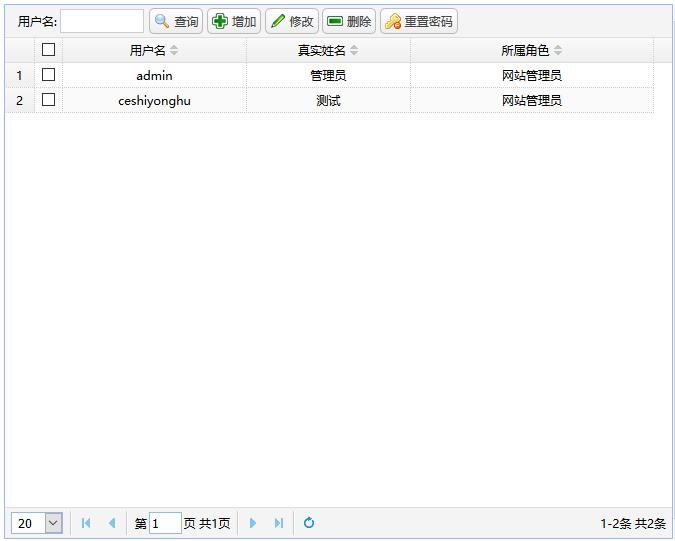This screenshot has height=541, width=675.
Task: Check the box for the ceshiyonghu row
Action: [x=48, y=100]
